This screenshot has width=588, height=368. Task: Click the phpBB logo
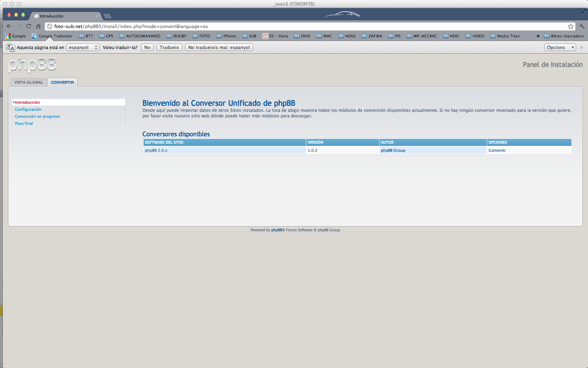(32, 65)
